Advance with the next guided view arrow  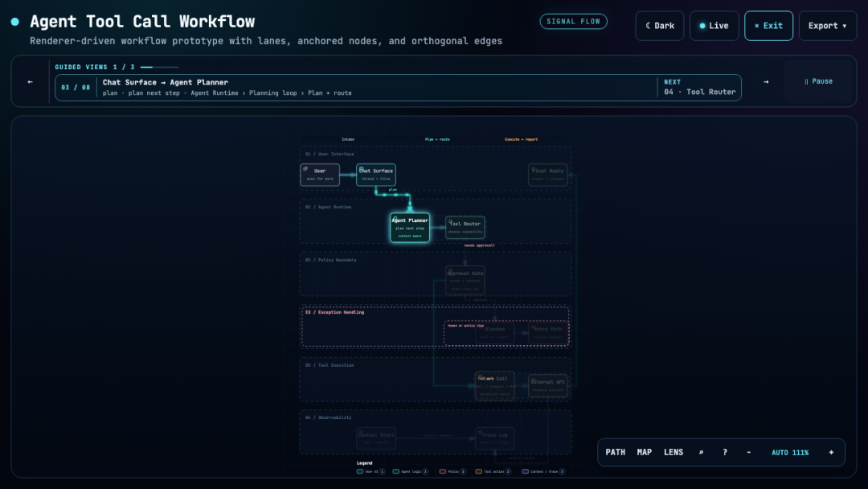[766, 82]
